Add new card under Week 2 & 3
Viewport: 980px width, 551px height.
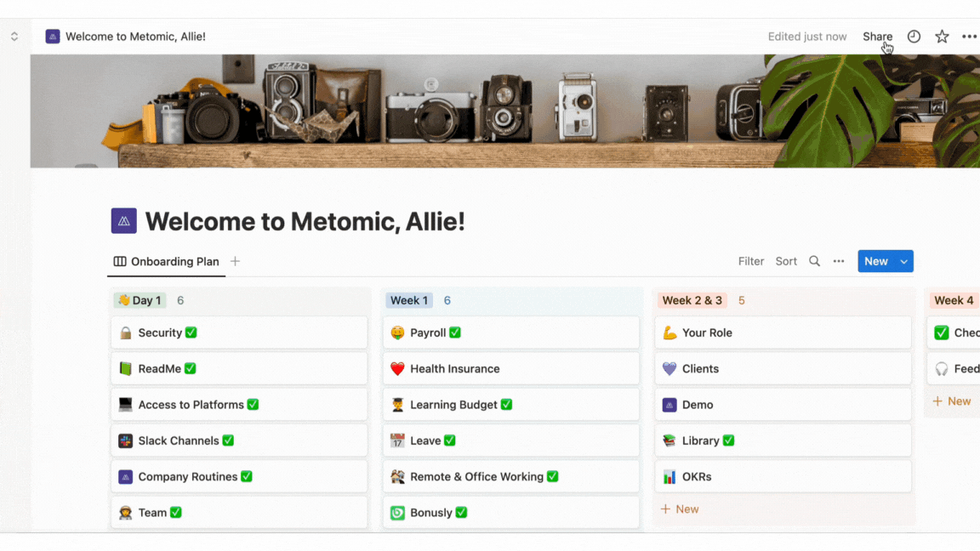pos(680,509)
